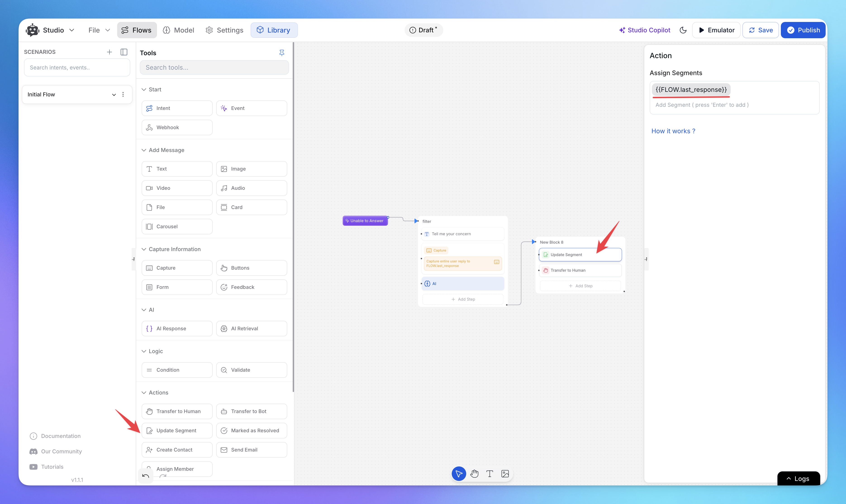
Task: Select the Card message tool
Action: [x=252, y=207]
